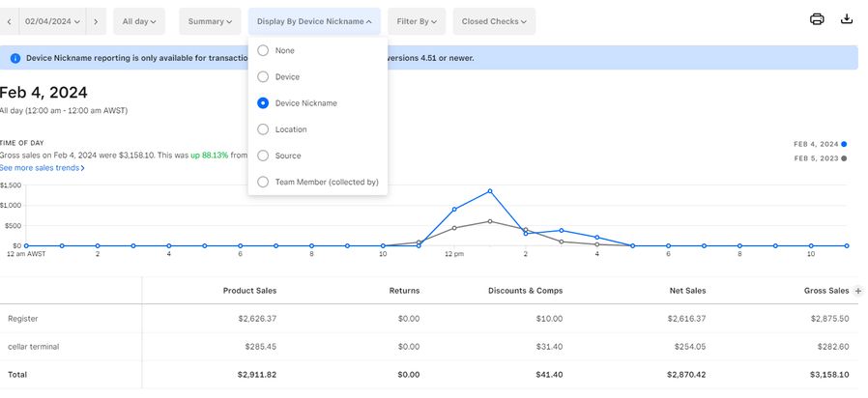Viewport: 868px width, 398px height.
Task: Select the None radio option
Action: [263, 50]
